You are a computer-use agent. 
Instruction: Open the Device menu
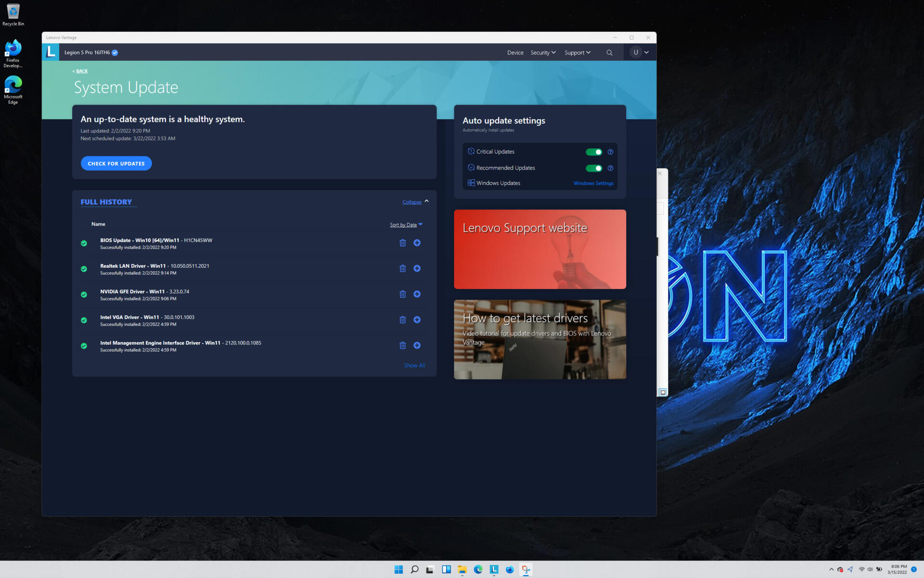tap(515, 53)
